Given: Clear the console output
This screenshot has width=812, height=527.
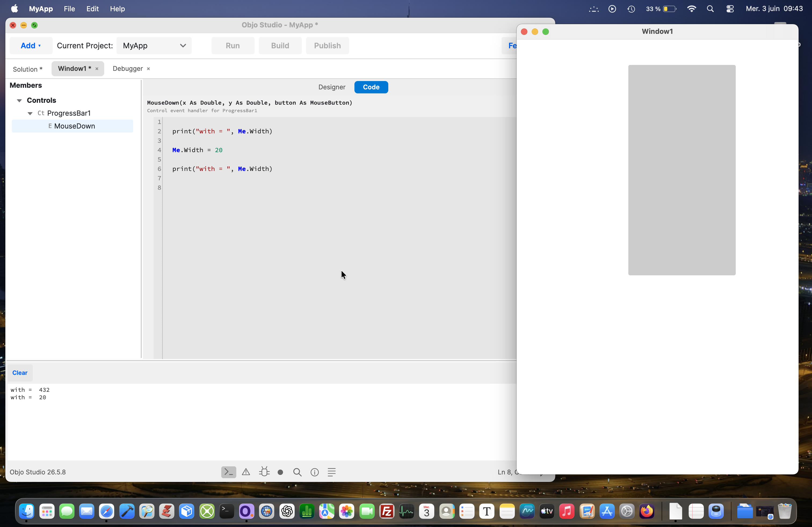Looking at the screenshot, I should click(x=20, y=373).
